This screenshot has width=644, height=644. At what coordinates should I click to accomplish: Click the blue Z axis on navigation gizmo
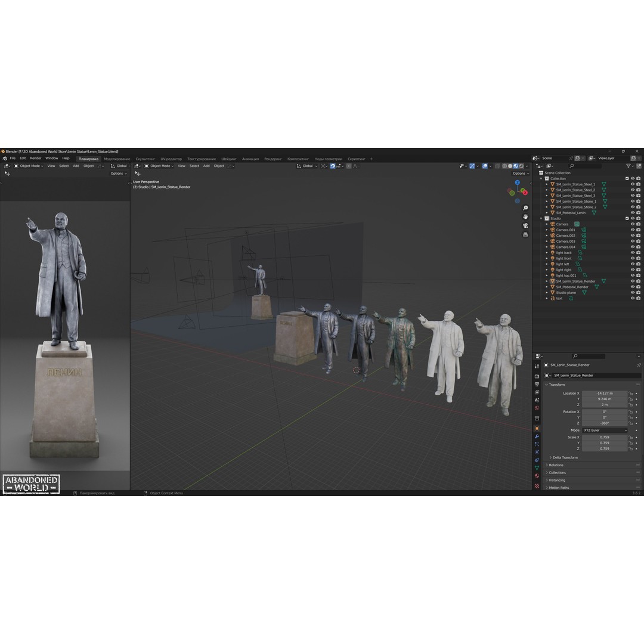click(x=518, y=183)
